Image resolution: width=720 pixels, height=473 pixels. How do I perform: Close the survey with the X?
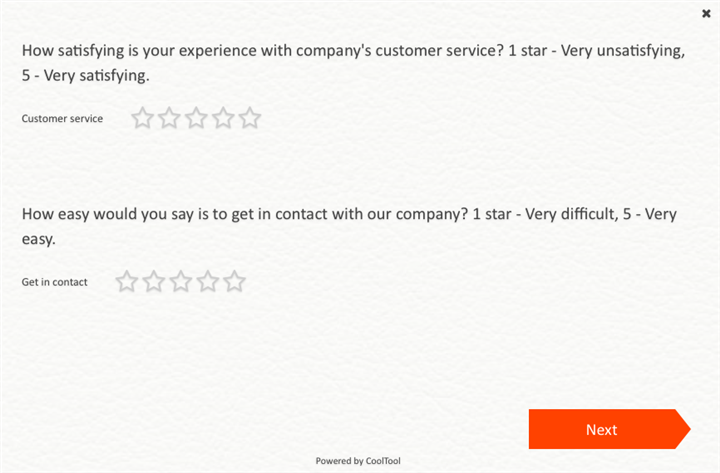pos(706,14)
